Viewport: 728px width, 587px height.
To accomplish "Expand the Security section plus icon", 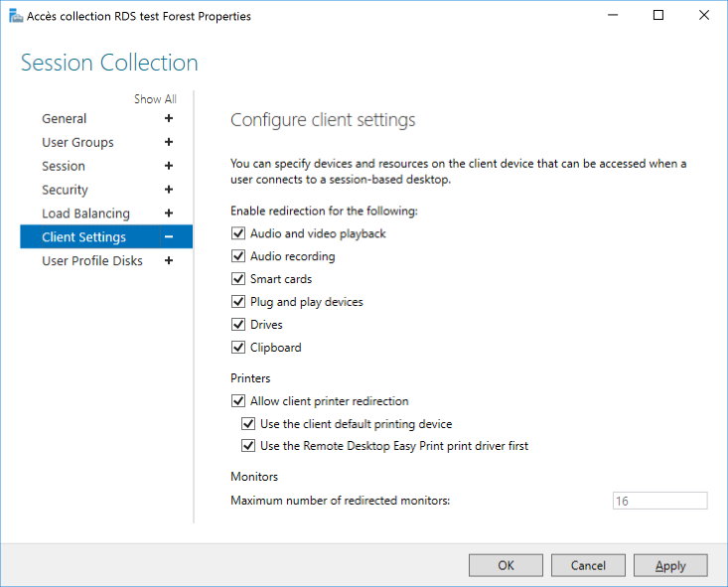I will pyautogui.click(x=169, y=190).
